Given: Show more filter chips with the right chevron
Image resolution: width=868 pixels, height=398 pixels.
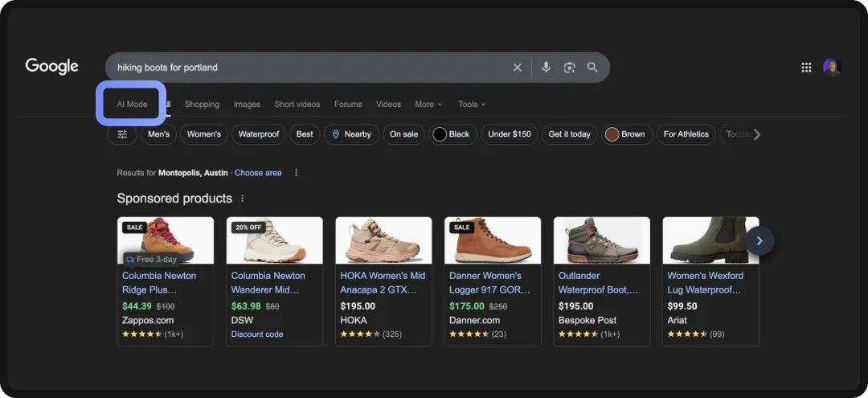Looking at the screenshot, I should 757,134.
